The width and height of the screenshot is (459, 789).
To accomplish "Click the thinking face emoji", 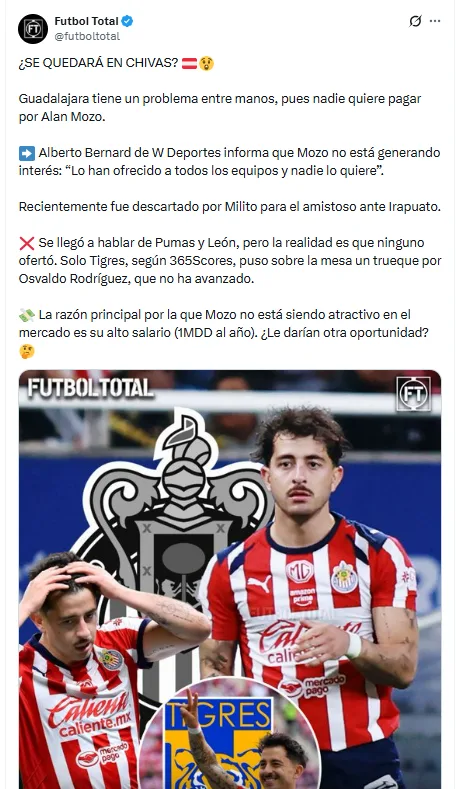I will click(27, 351).
